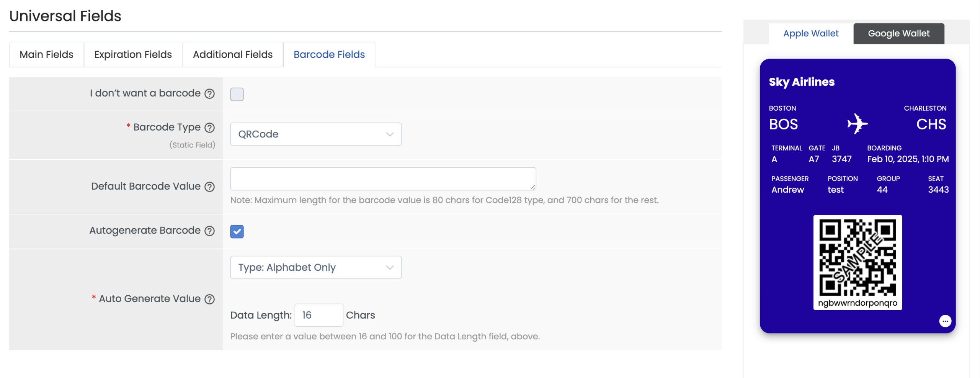Image resolution: width=980 pixels, height=378 pixels.
Task: Select the Barcode Fields tab
Action: click(329, 54)
